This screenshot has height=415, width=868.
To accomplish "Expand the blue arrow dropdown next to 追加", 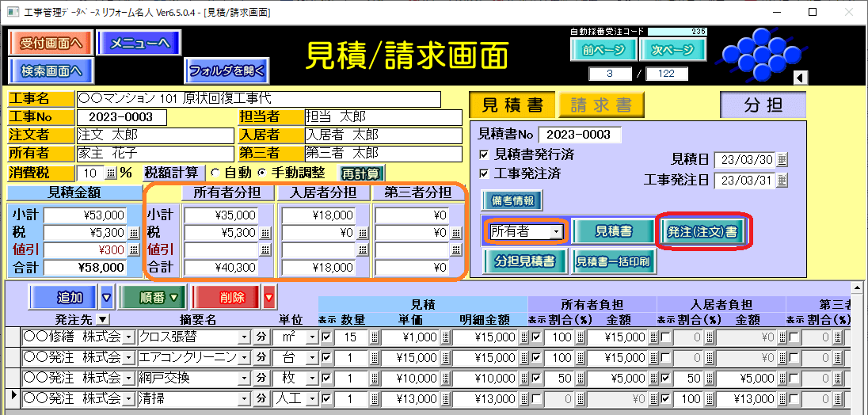I will [107, 298].
